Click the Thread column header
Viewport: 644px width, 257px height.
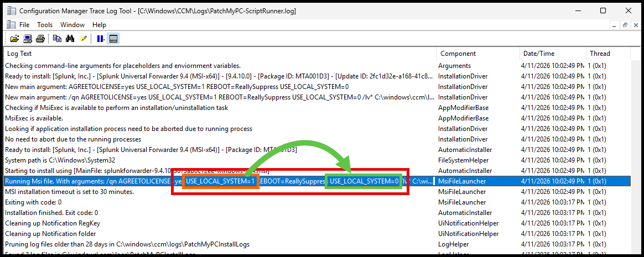(x=608, y=54)
